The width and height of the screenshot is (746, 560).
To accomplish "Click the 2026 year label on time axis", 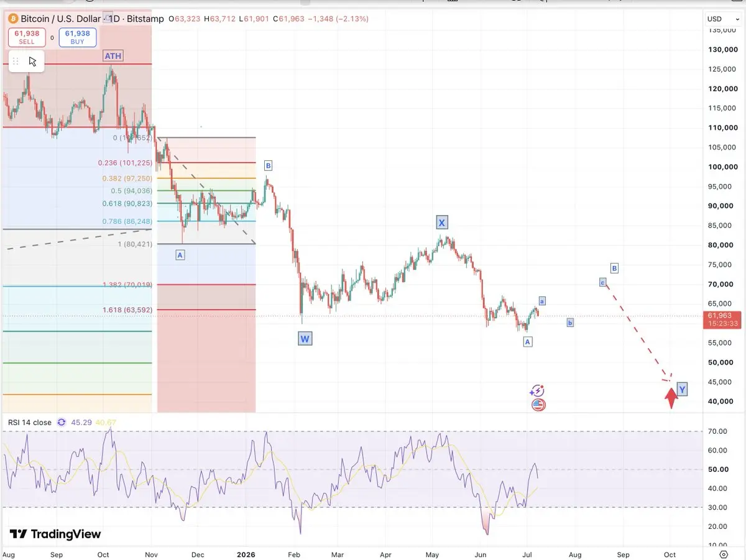I will coord(246,554).
